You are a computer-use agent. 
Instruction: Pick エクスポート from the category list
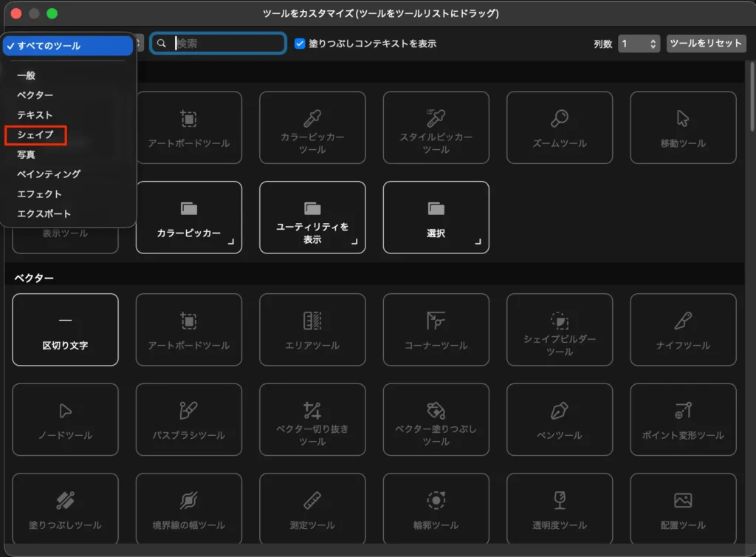(44, 214)
